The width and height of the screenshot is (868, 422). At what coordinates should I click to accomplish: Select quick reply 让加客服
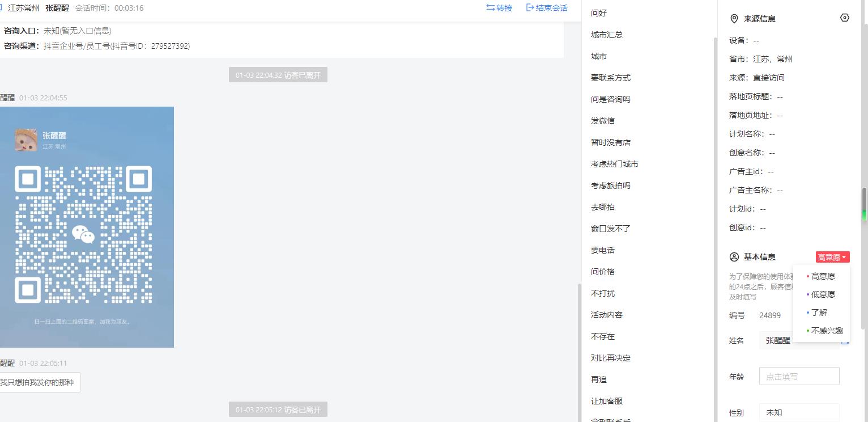click(607, 401)
